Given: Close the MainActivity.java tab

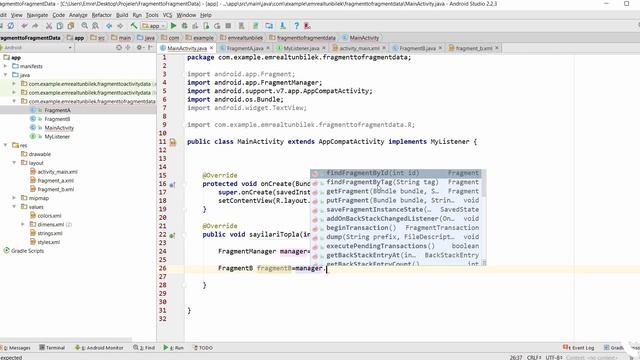Looking at the screenshot, I should coord(211,48).
